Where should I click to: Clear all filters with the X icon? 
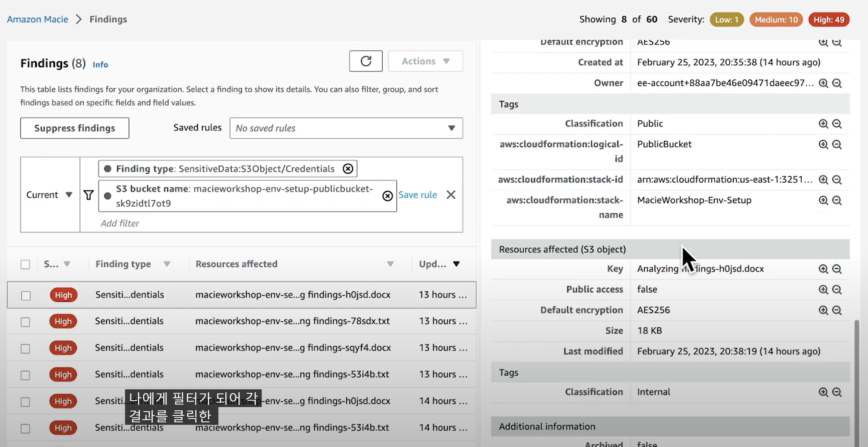coord(451,195)
